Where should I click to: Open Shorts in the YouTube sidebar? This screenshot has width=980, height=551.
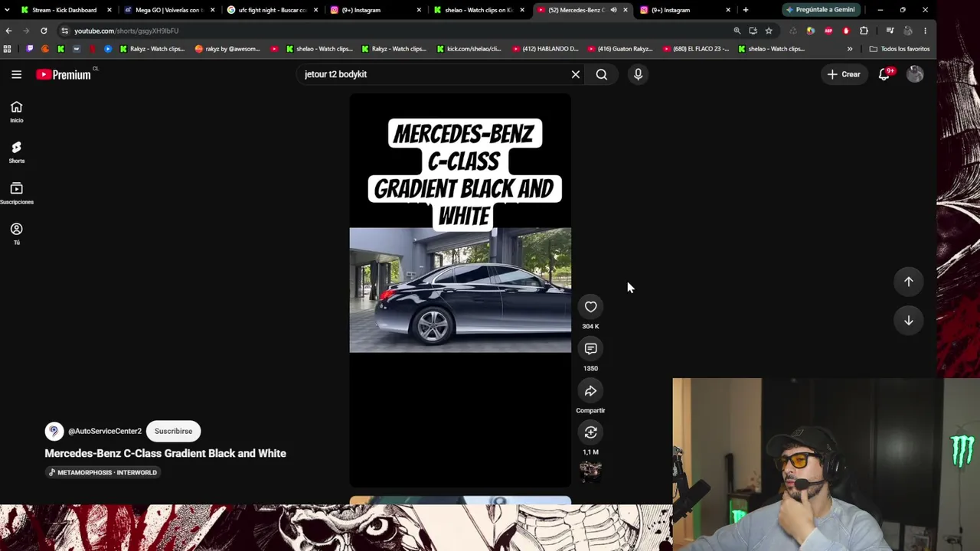[x=16, y=152]
